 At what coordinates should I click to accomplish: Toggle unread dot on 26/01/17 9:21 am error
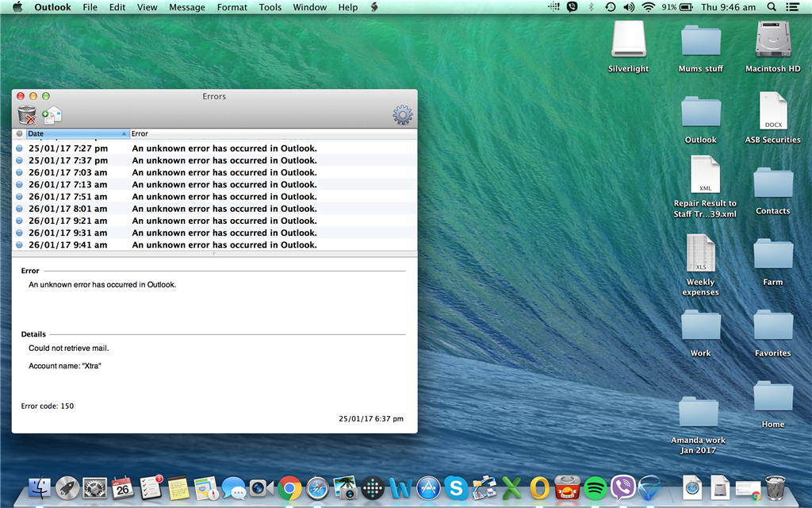click(19, 221)
